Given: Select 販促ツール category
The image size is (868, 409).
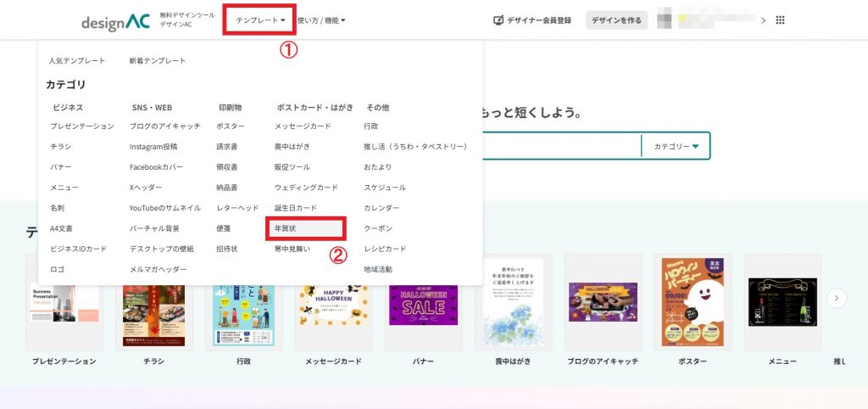Looking at the screenshot, I should tap(292, 167).
